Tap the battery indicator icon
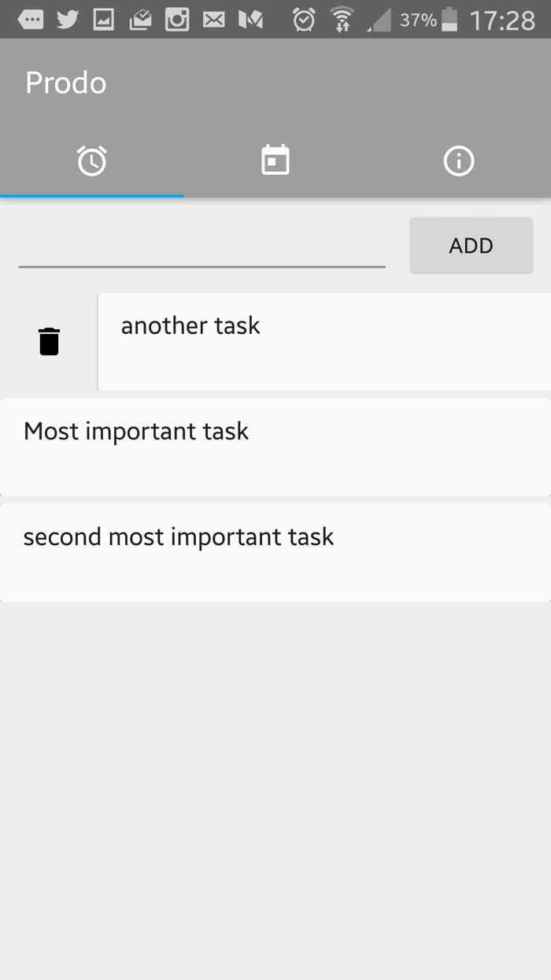This screenshot has width=551, height=980. pos(449,20)
